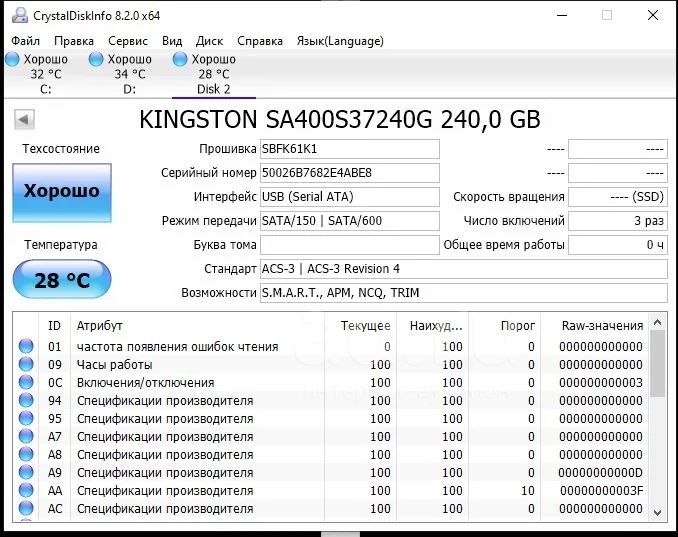Image resolution: width=678 pixels, height=537 pixels.
Task: Open the Файл menu
Action: (26, 41)
